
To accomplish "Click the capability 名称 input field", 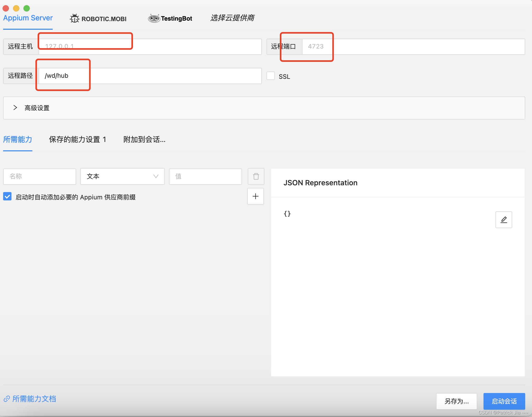I will coord(40,176).
